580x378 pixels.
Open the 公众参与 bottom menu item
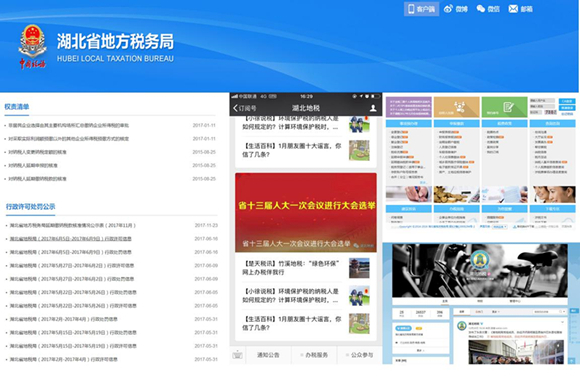coord(360,355)
